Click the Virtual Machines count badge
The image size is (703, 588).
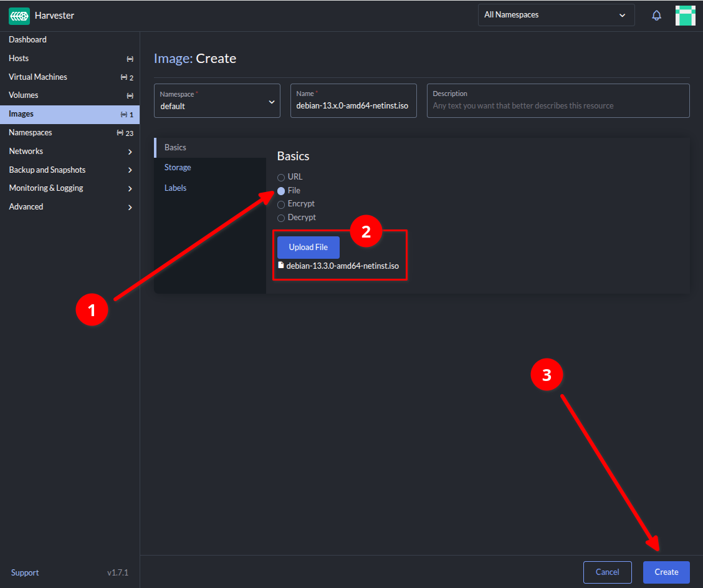127,77
